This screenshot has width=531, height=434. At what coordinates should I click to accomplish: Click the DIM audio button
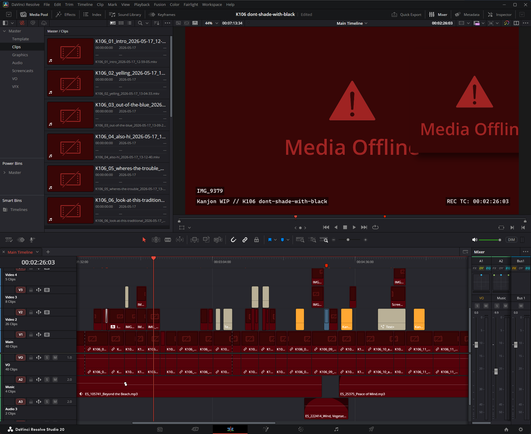point(511,240)
